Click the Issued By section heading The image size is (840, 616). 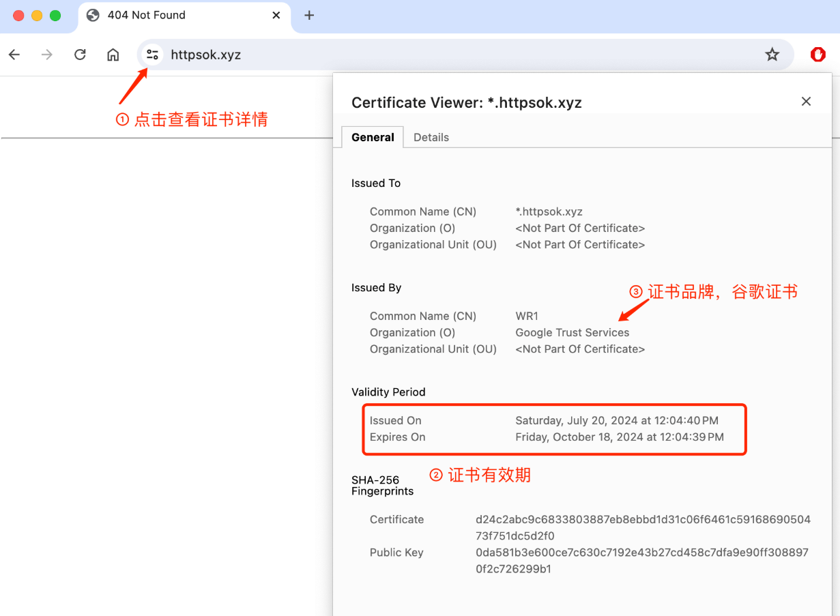(377, 287)
